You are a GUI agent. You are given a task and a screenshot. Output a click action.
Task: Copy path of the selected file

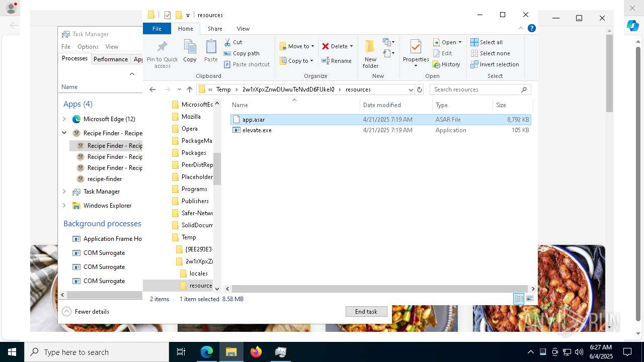coord(242,53)
